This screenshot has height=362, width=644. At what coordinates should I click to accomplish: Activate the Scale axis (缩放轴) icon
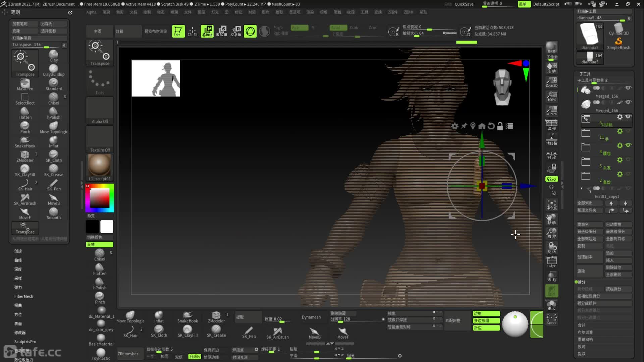pos(221,31)
